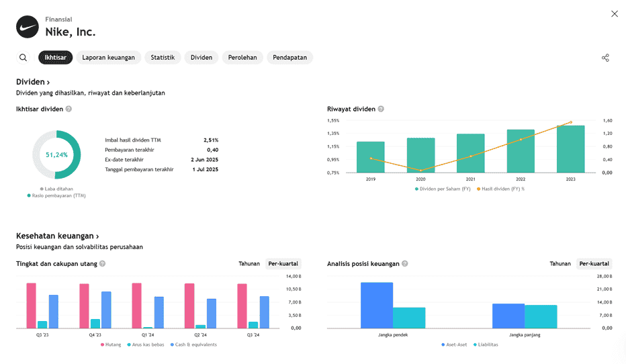The width and height of the screenshot is (626, 364).
Task: Click 'Imbal hasil dividen TTM' label
Action: [133, 140]
